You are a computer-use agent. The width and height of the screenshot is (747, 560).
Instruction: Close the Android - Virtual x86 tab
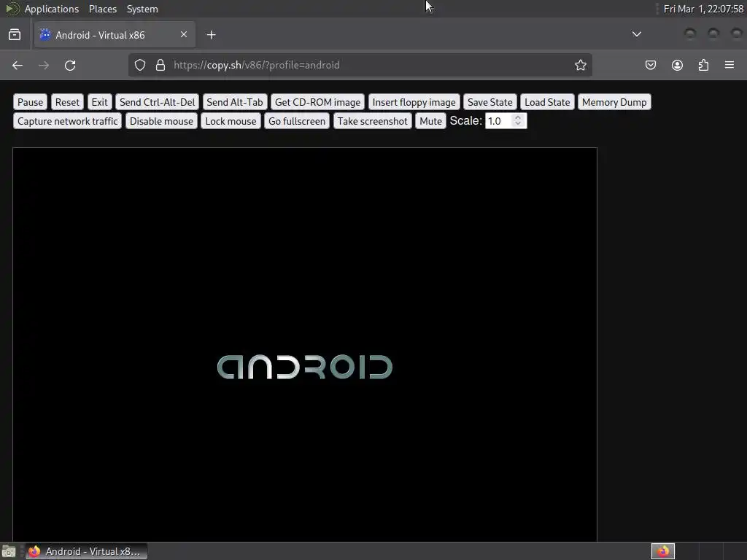(x=183, y=34)
